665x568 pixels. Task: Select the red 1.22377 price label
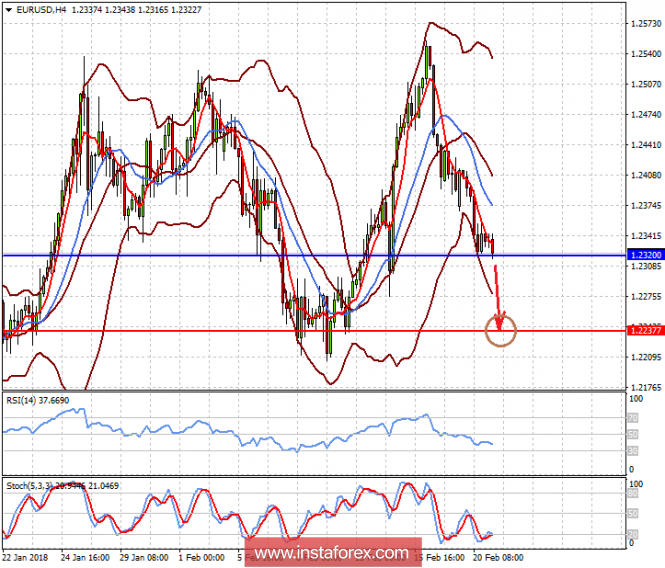tap(645, 330)
